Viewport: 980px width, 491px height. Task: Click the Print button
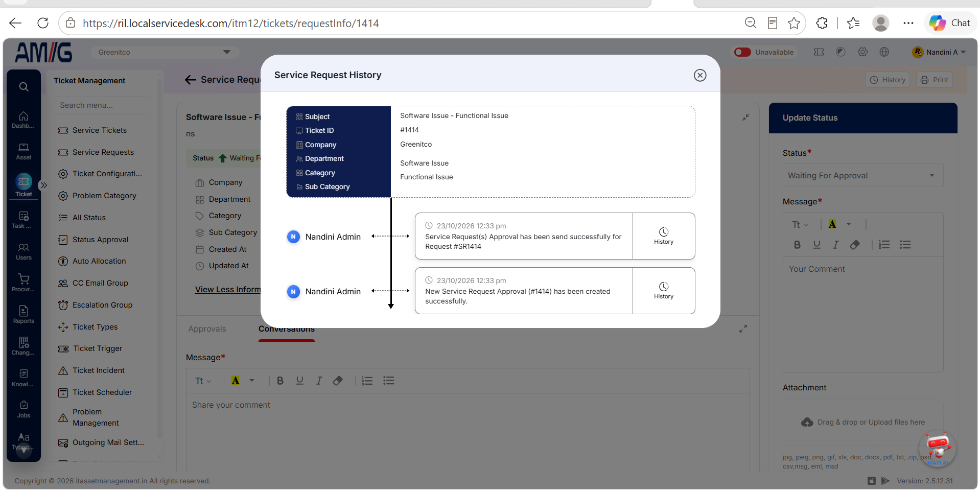[x=935, y=80]
